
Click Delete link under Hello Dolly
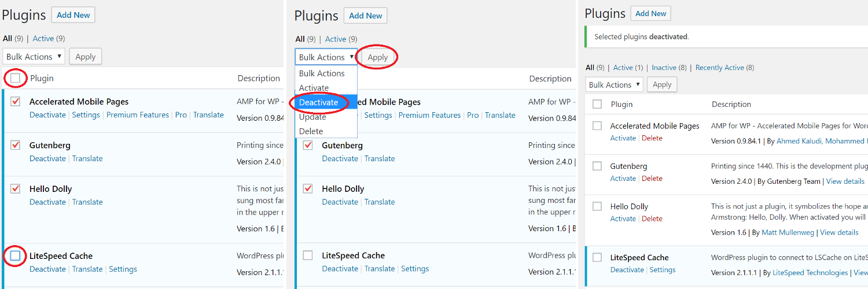tap(652, 218)
